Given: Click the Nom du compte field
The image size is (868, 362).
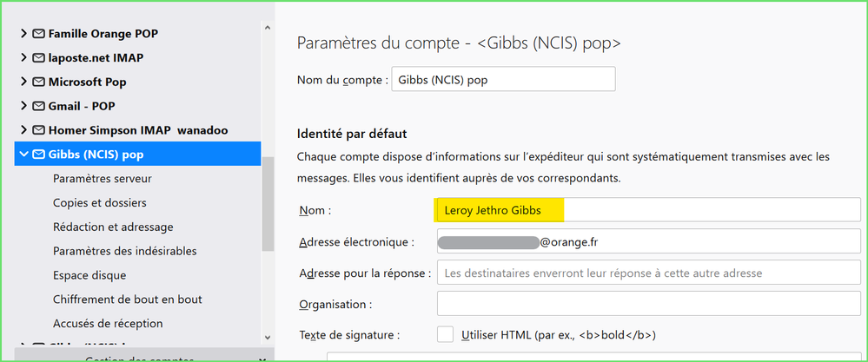Looking at the screenshot, I should pos(503,79).
